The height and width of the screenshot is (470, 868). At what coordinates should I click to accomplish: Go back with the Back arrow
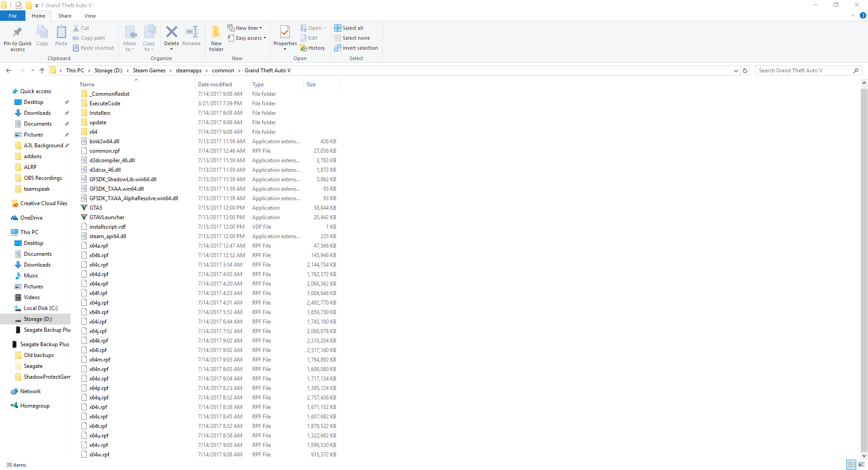click(9, 70)
